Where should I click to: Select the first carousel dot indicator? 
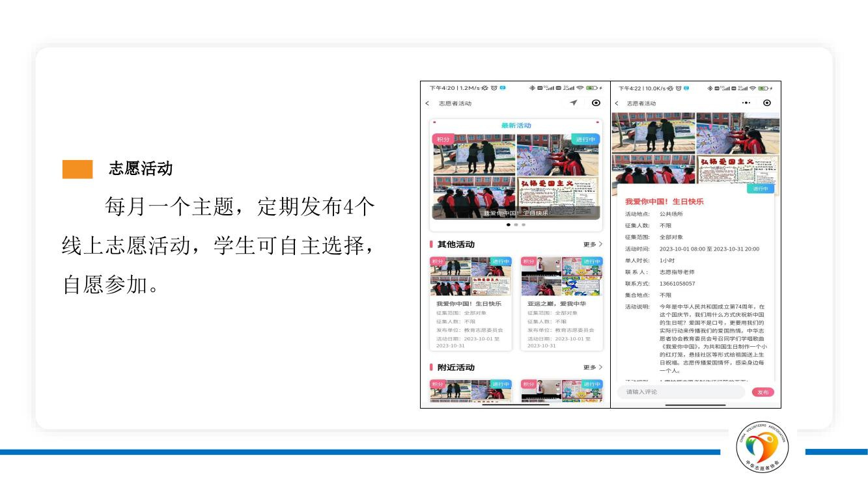(x=509, y=224)
